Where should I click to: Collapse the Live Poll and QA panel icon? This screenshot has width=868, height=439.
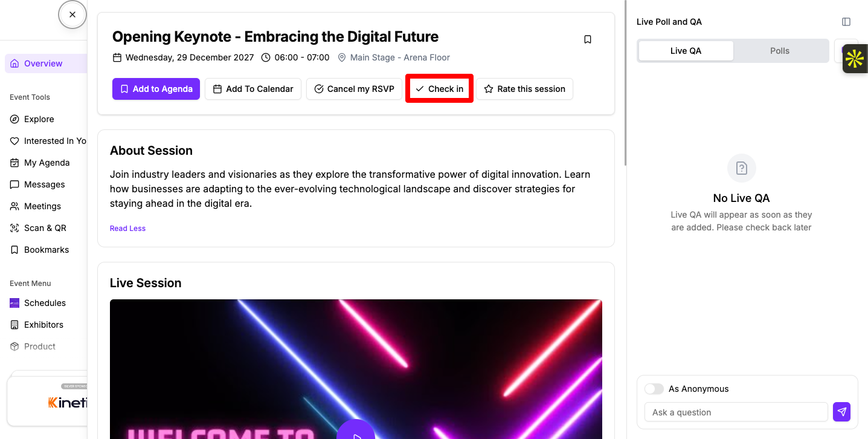click(x=846, y=22)
